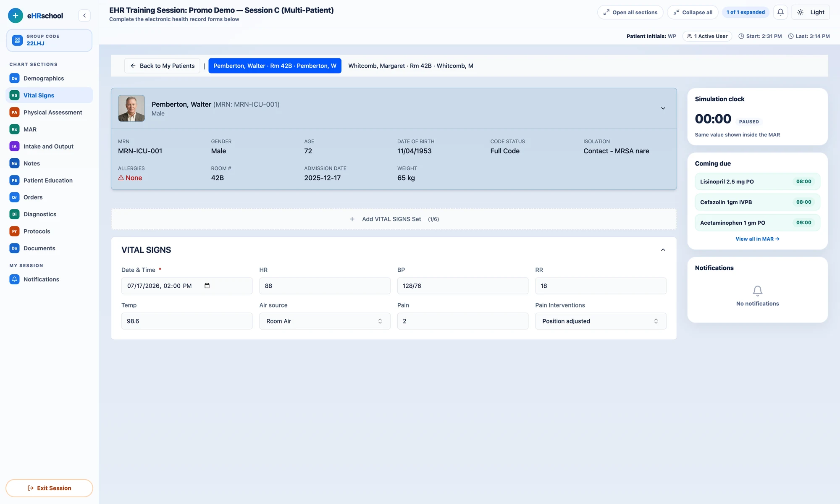Open the MAR chart section

[50, 129]
